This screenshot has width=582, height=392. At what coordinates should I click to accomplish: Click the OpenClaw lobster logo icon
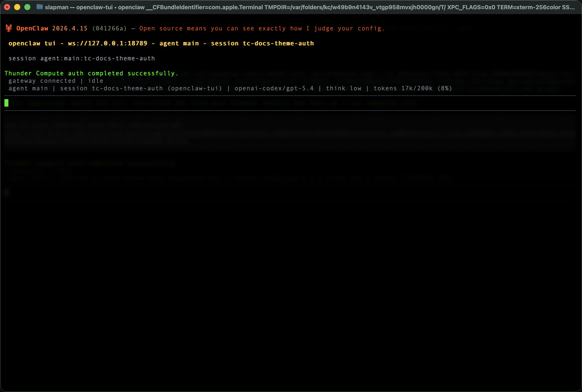click(9, 28)
